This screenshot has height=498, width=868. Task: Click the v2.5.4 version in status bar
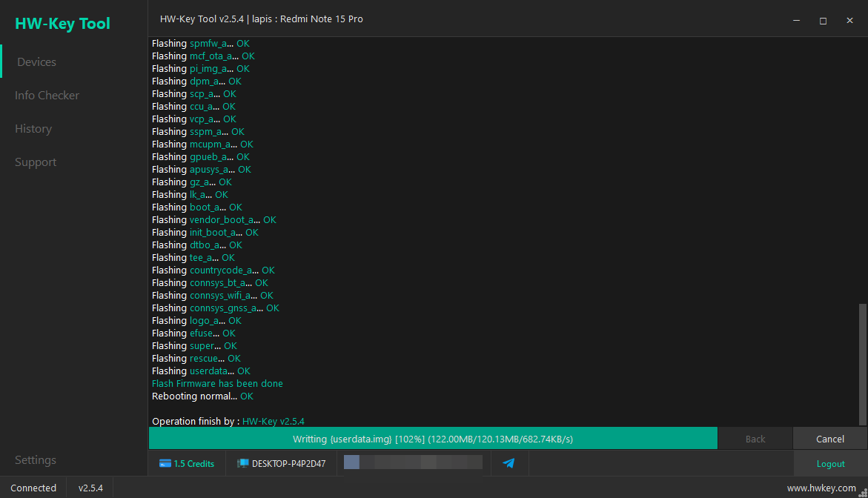tap(90, 488)
